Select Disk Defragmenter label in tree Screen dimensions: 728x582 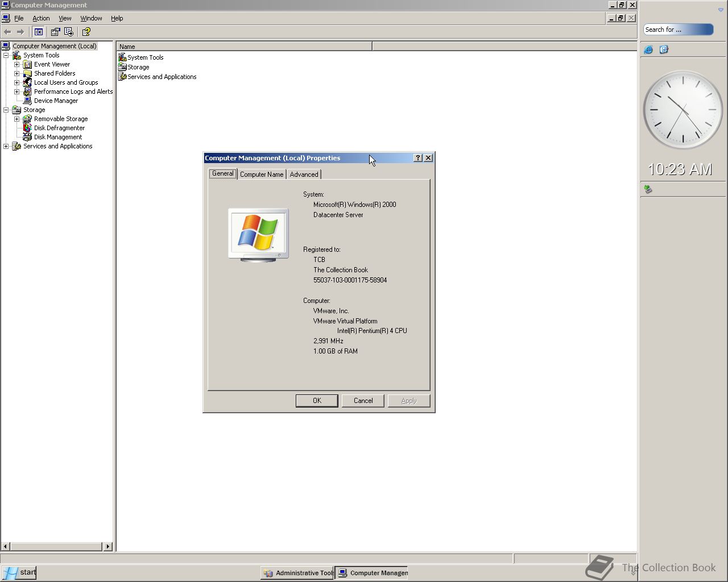click(59, 128)
